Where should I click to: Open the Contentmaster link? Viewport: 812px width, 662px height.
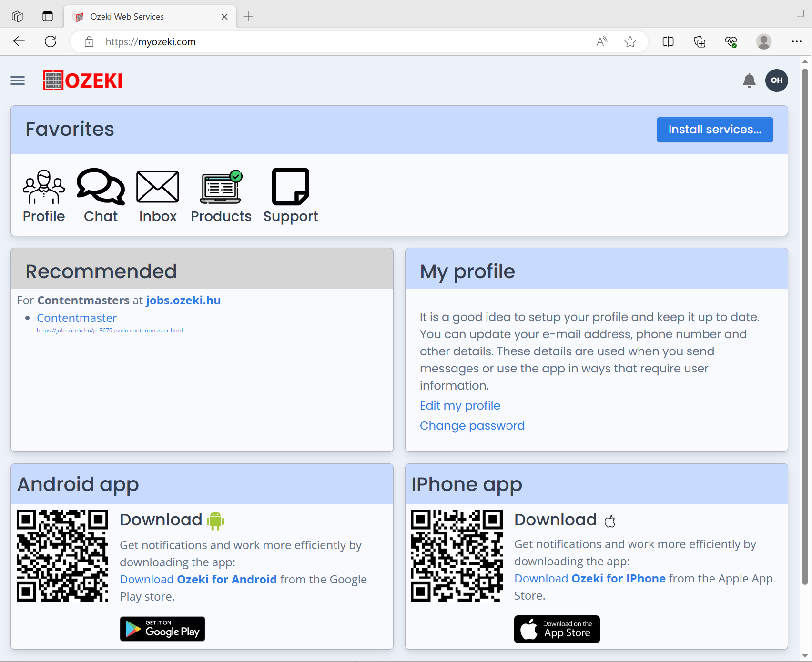click(77, 318)
